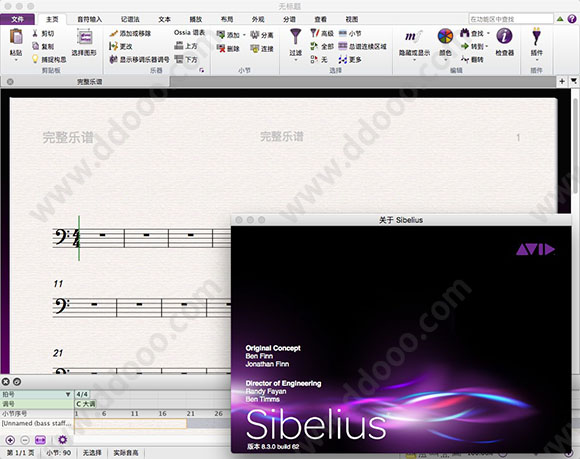The height and width of the screenshot is (459, 580).
Task: Open the 隐藏或显示 dropdown
Action: click(x=414, y=60)
